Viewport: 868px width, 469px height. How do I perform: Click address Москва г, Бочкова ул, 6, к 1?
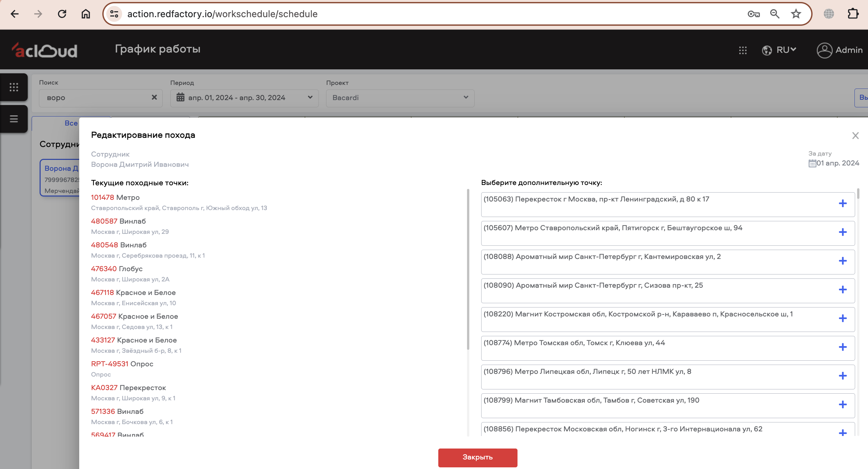[x=132, y=422]
